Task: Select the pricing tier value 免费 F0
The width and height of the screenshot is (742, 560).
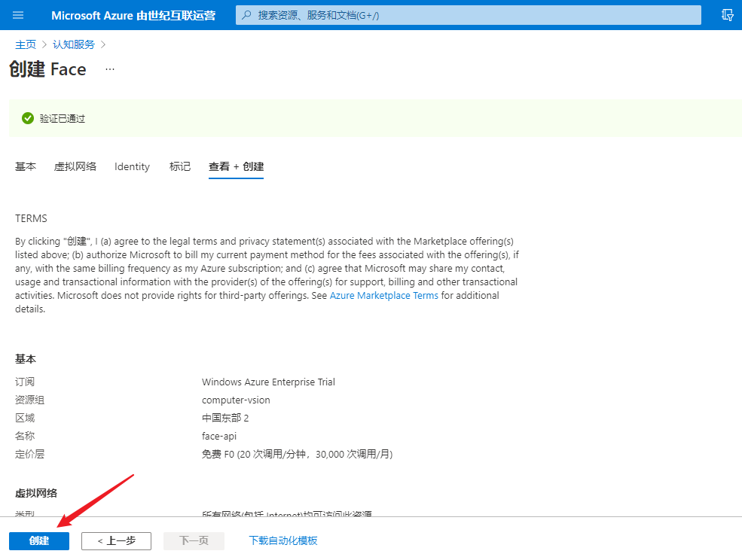Action: pos(298,454)
